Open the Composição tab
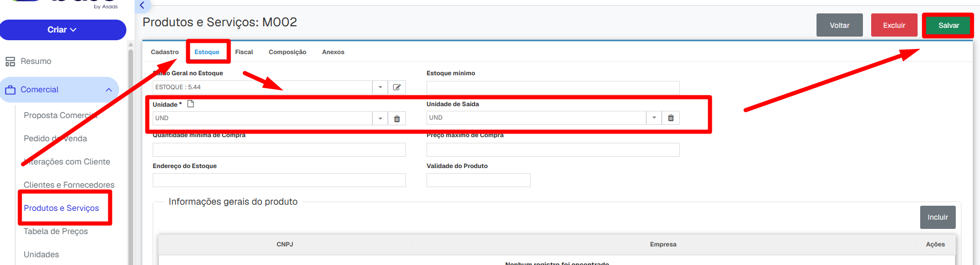The image size is (980, 265). (x=287, y=52)
